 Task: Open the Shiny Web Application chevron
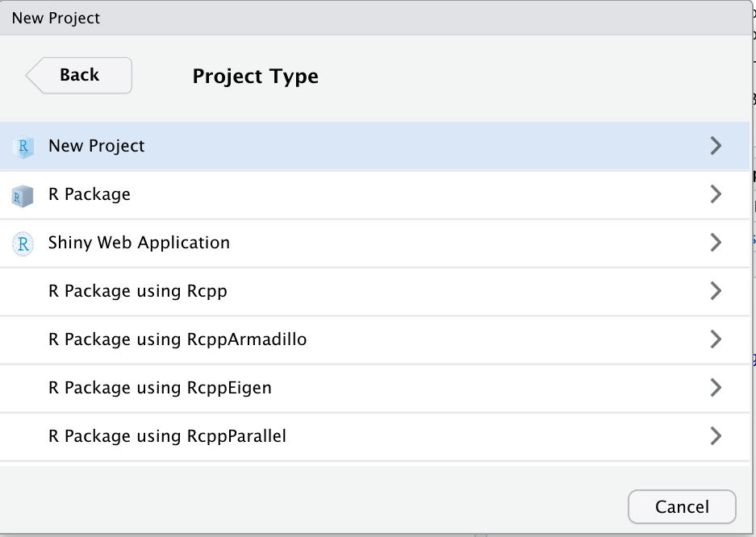pos(715,243)
